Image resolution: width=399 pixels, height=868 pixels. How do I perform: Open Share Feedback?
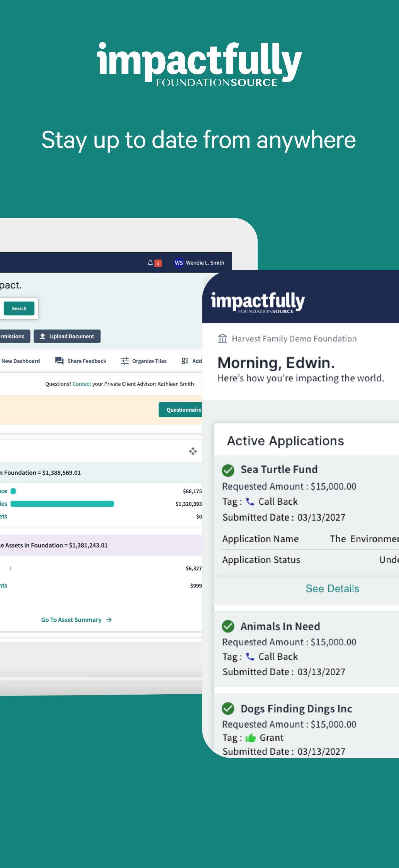86,361
